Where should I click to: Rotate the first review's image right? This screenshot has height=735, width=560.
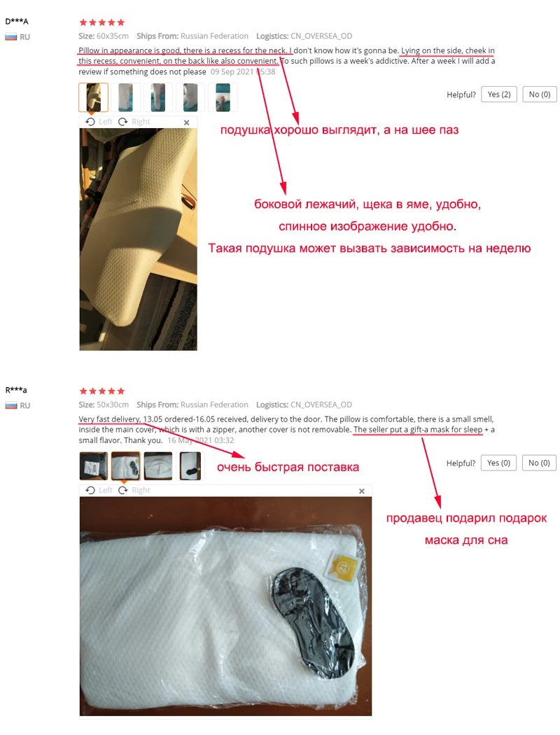click(134, 122)
